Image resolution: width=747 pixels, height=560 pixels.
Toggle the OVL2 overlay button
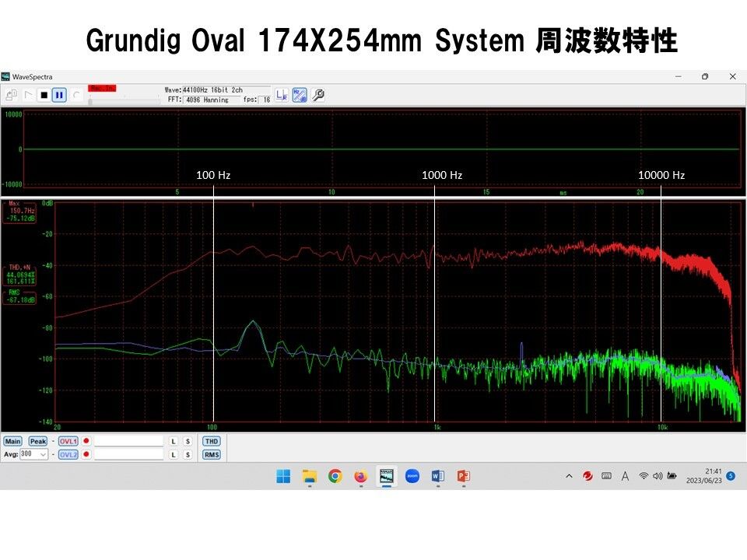[68, 455]
